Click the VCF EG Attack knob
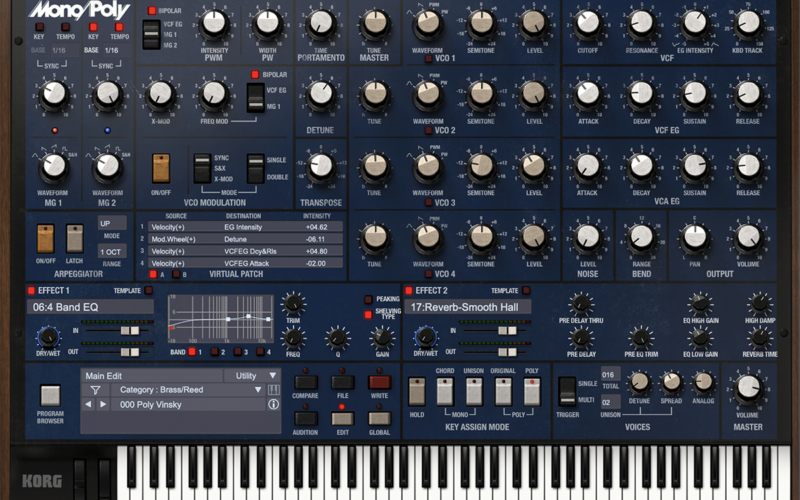The width and height of the screenshot is (800, 500). 588,94
